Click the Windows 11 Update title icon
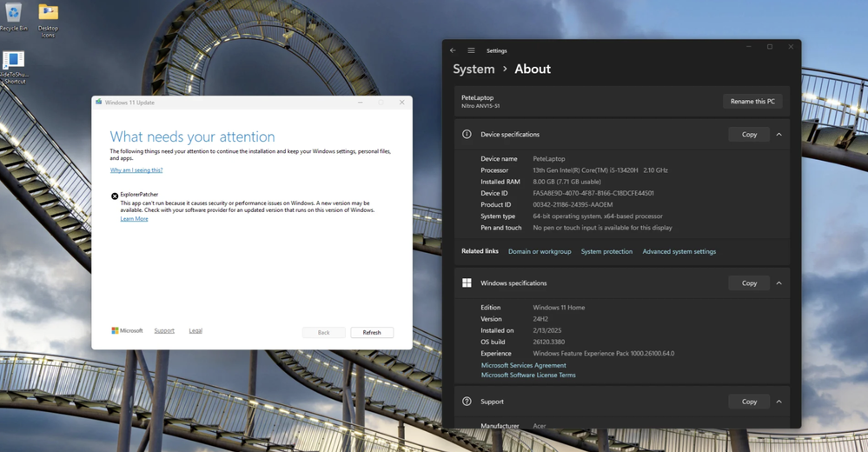The height and width of the screenshot is (452, 868). (x=98, y=102)
